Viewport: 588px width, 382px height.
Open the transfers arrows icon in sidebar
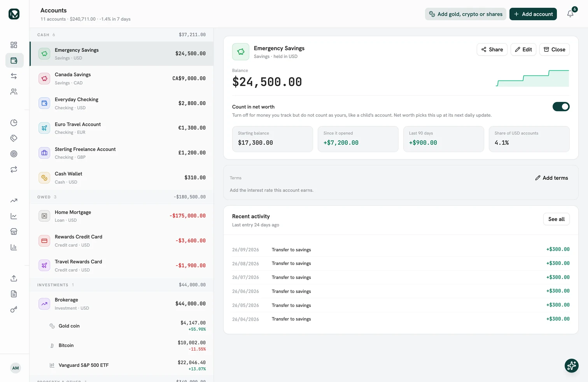coord(14,76)
